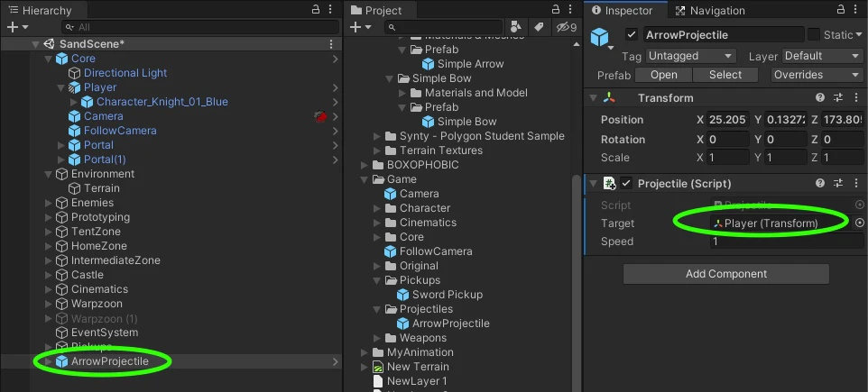
Task: Select the disabled Warpzoon (1) object
Action: click(x=104, y=318)
